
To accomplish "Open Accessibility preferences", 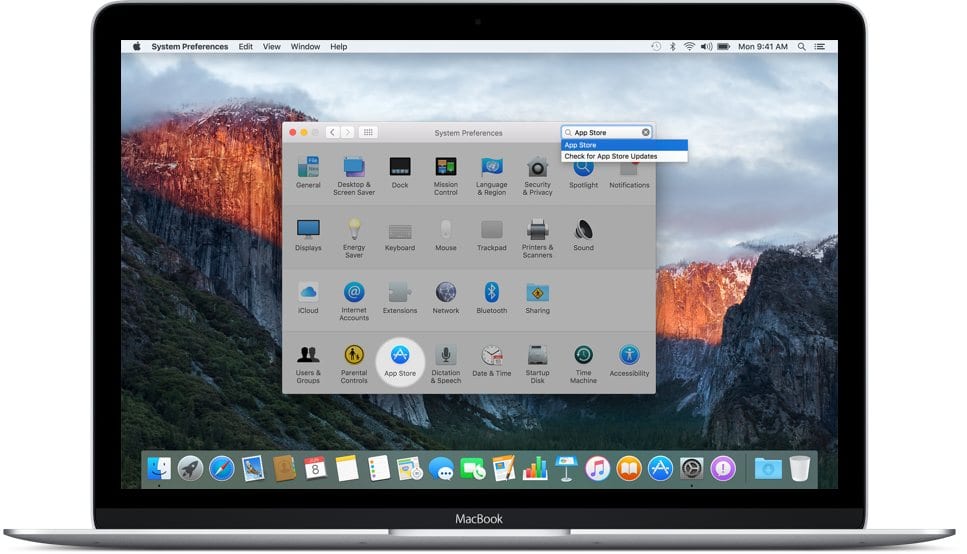I will click(629, 361).
